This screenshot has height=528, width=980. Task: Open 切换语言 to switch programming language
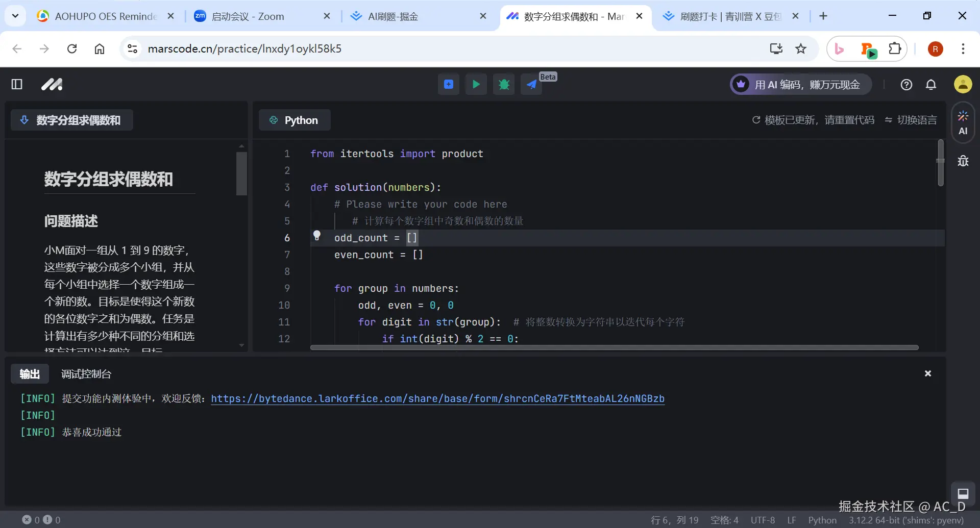(917, 119)
